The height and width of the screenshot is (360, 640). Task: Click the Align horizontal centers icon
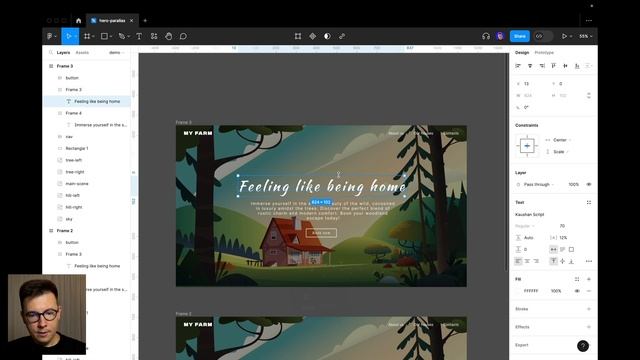(530, 66)
